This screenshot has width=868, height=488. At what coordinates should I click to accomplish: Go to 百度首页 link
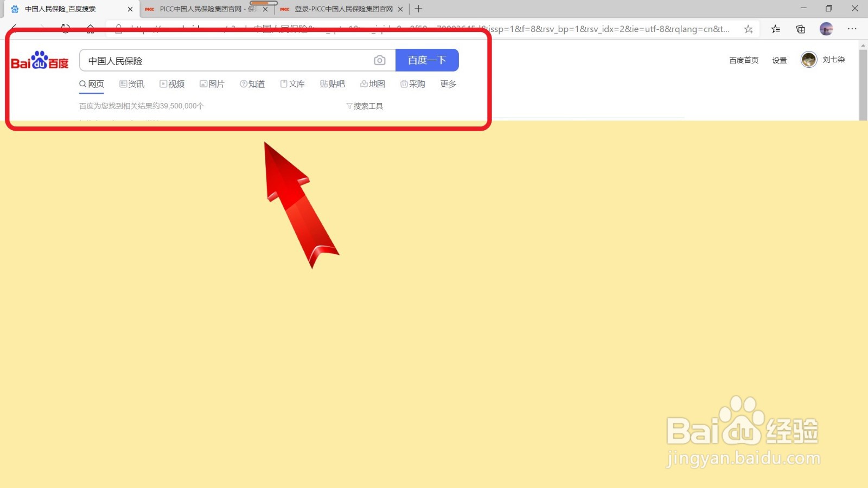pyautogui.click(x=744, y=60)
